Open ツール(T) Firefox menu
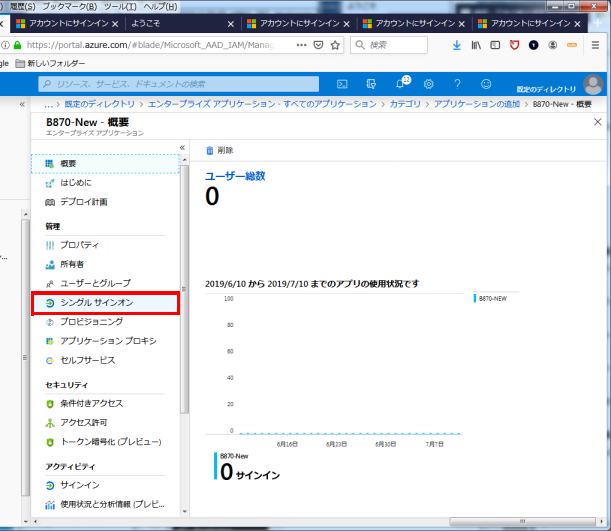The height and width of the screenshot is (531, 611). (120, 6)
